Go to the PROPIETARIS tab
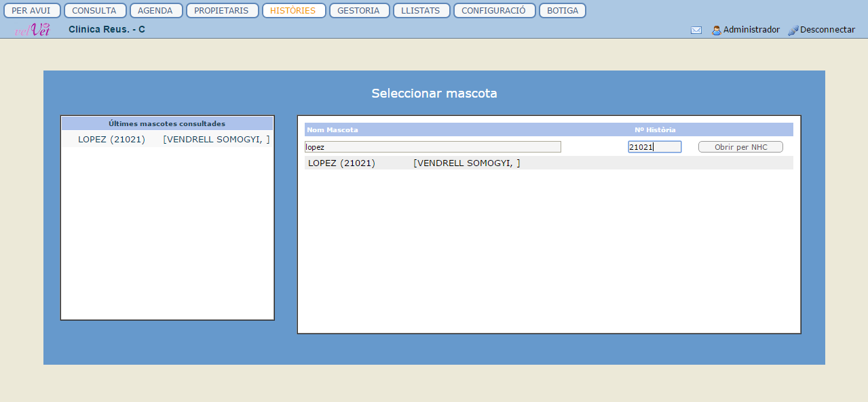This screenshot has width=868, height=402. [x=221, y=11]
